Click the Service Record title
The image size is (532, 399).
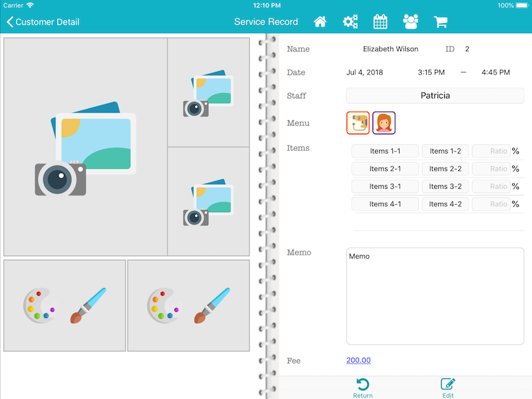click(266, 22)
